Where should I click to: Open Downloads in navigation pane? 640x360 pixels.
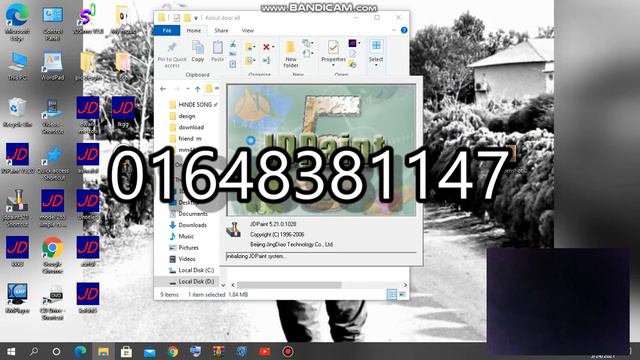(188, 225)
